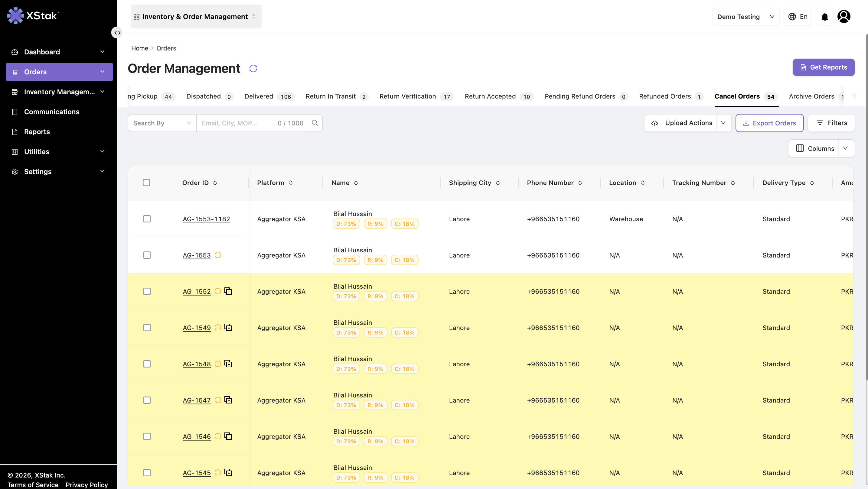868x489 pixels.
Task: Refresh the Order Management list
Action: click(253, 69)
